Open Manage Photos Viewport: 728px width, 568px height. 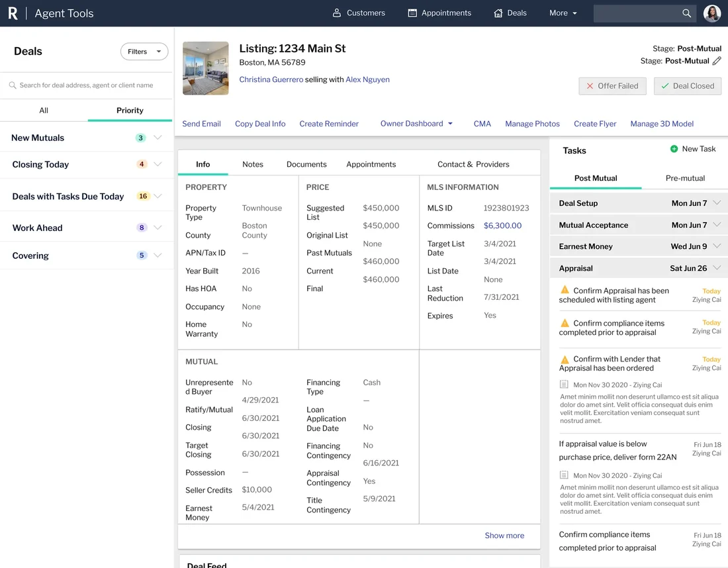click(533, 124)
